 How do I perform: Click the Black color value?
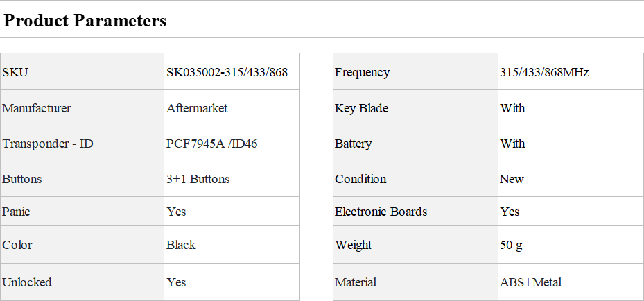point(181,245)
